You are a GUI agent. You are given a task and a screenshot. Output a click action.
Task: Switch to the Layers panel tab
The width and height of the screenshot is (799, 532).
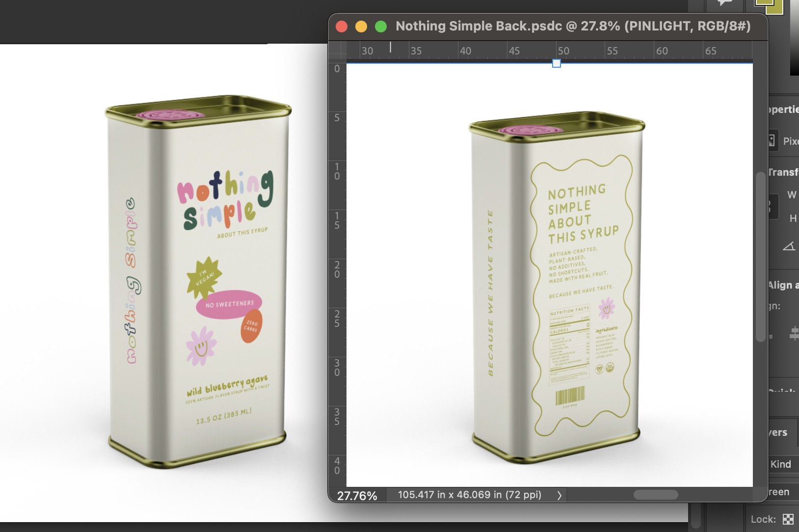[x=779, y=432]
